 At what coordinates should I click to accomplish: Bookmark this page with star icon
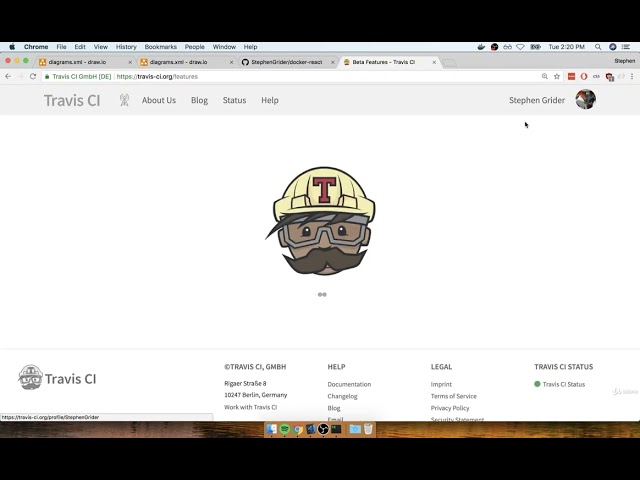tap(557, 76)
